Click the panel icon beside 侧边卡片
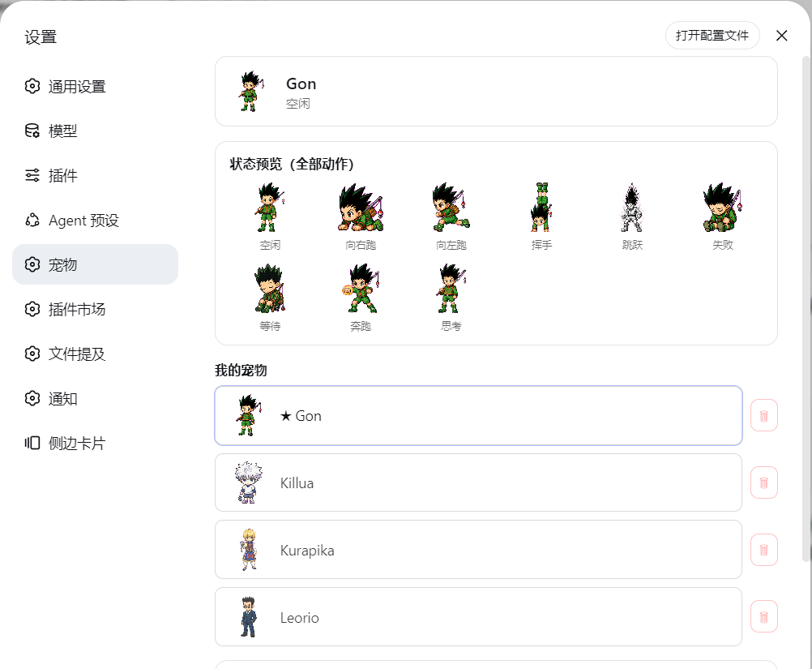This screenshot has height=669, width=812. [x=32, y=443]
